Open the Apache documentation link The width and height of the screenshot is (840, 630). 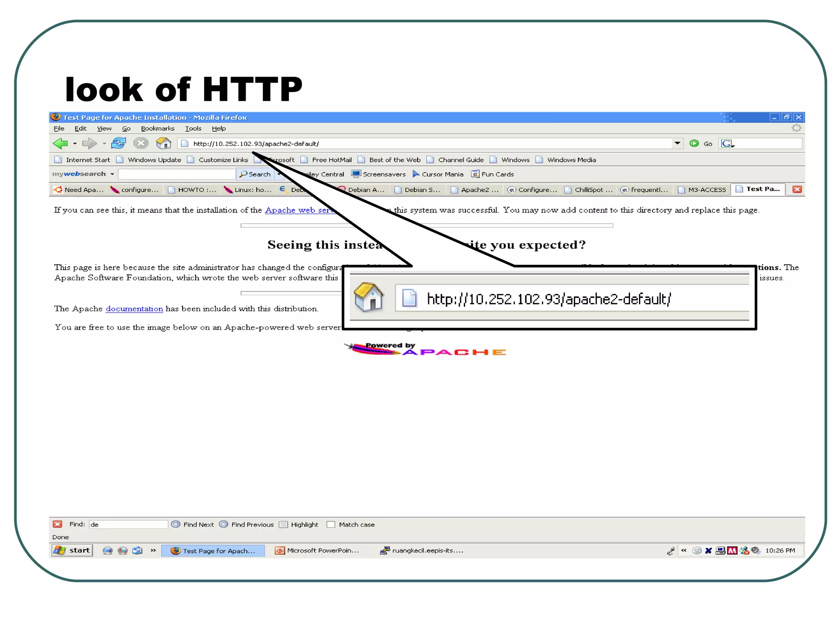coord(134,309)
